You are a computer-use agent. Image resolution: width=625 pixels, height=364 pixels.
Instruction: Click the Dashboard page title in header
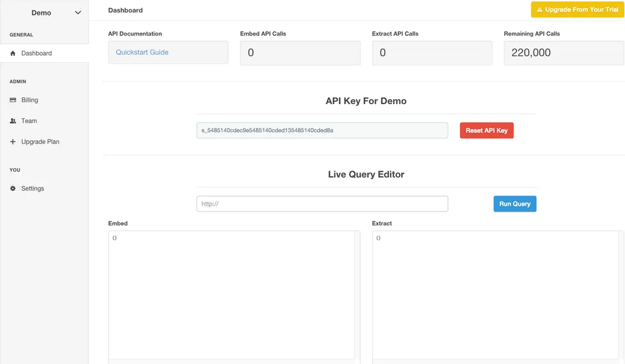click(125, 11)
